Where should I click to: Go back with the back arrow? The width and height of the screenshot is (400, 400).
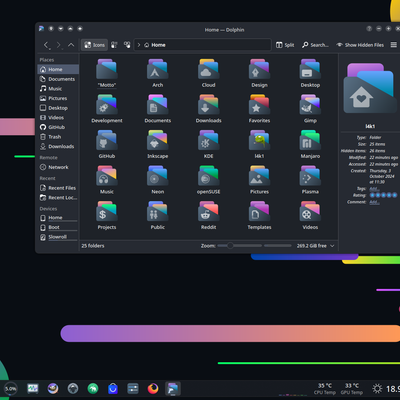[x=46, y=45]
